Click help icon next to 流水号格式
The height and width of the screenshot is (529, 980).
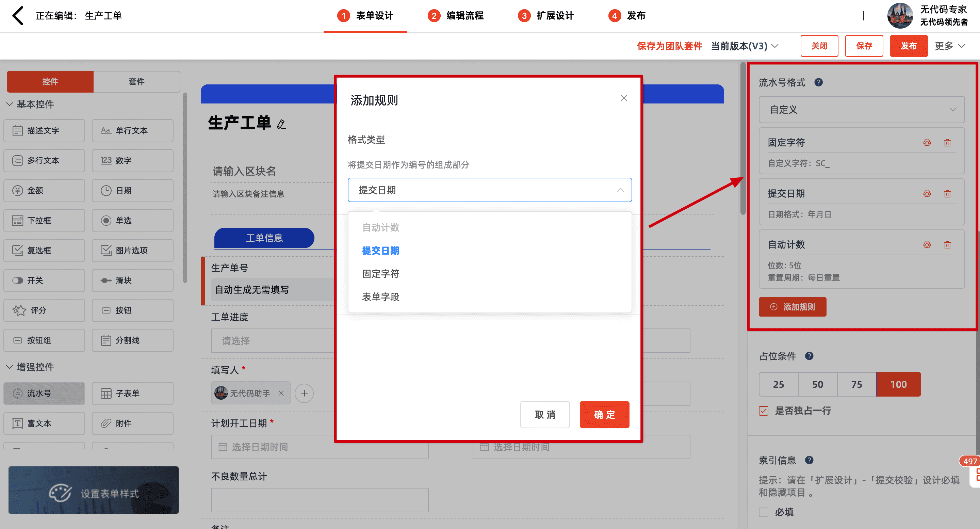pyautogui.click(x=818, y=82)
